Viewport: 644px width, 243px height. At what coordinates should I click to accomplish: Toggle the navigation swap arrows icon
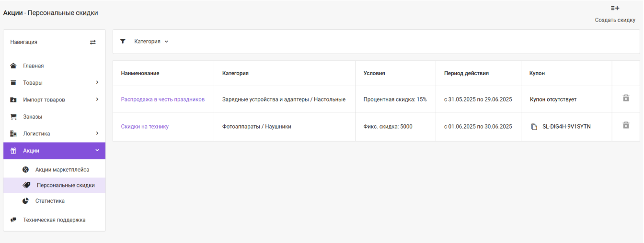[92, 42]
